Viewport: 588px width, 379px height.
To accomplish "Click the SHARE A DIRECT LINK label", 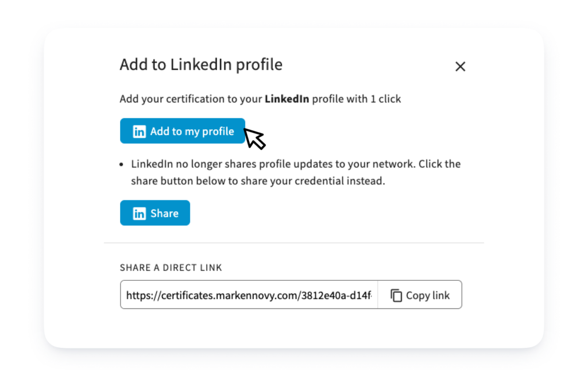I will (171, 268).
